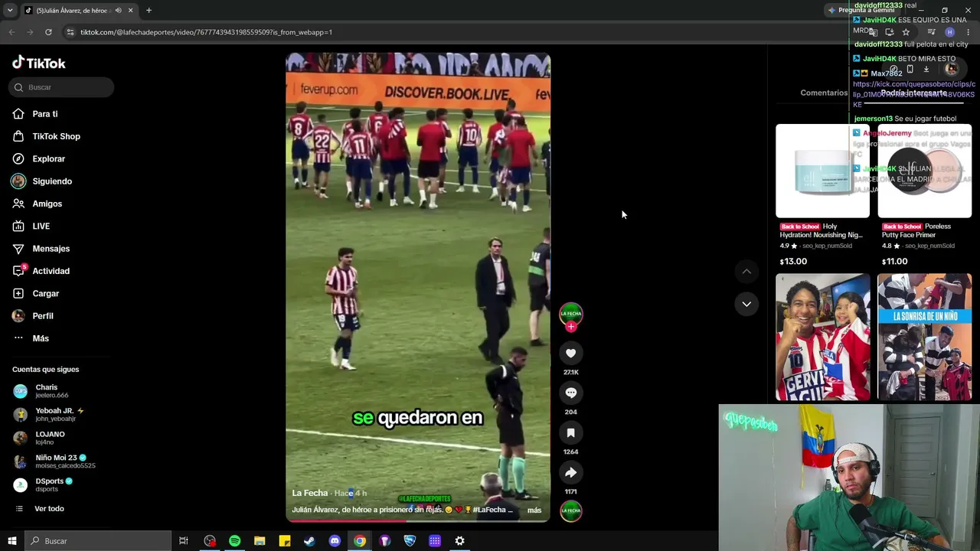Switch to the Podría interesarte tab
Image resolution: width=980 pixels, height=551 pixels.
(913, 93)
